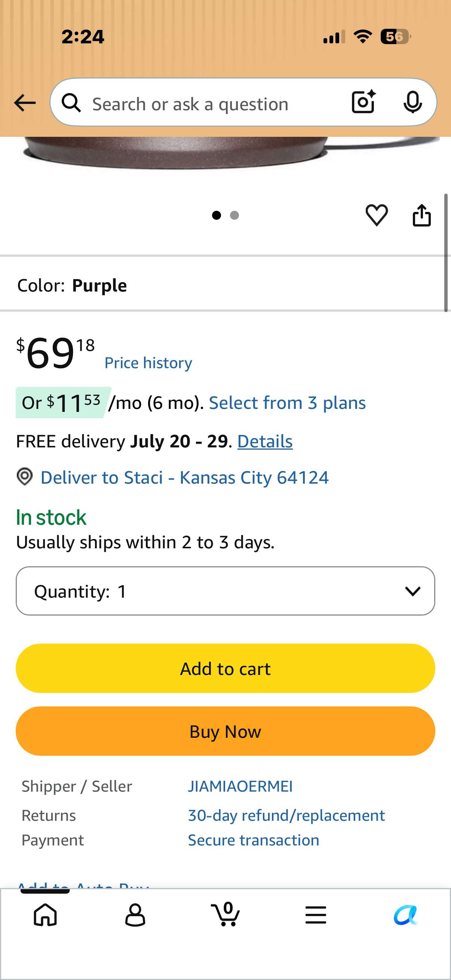Tap the share icon
This screenshot has width=451, height=980.
[x=422, y=215]
